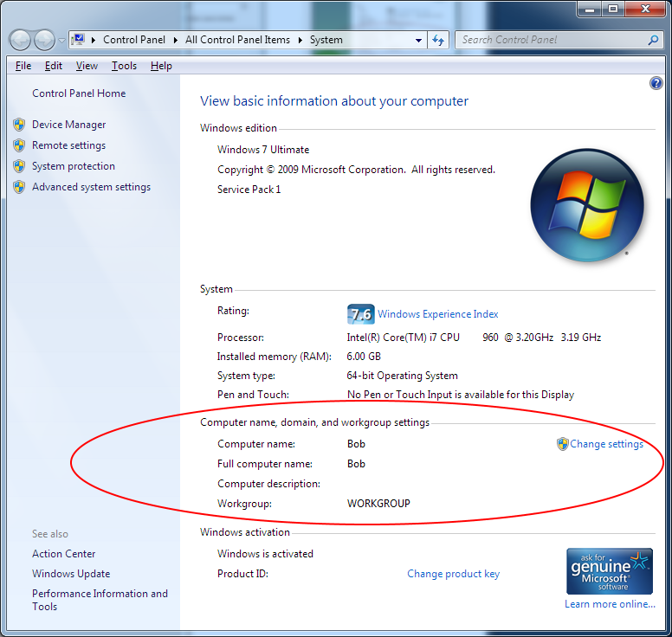
Task: Click the 7.6 Windows Experience rating badge
Action: coord(360,314)
